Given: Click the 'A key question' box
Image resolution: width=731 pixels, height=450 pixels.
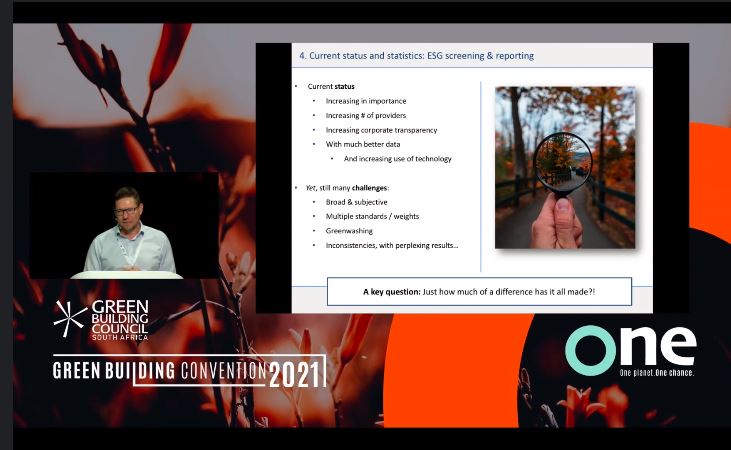Looking at the screenshot, I should point(479,292).
